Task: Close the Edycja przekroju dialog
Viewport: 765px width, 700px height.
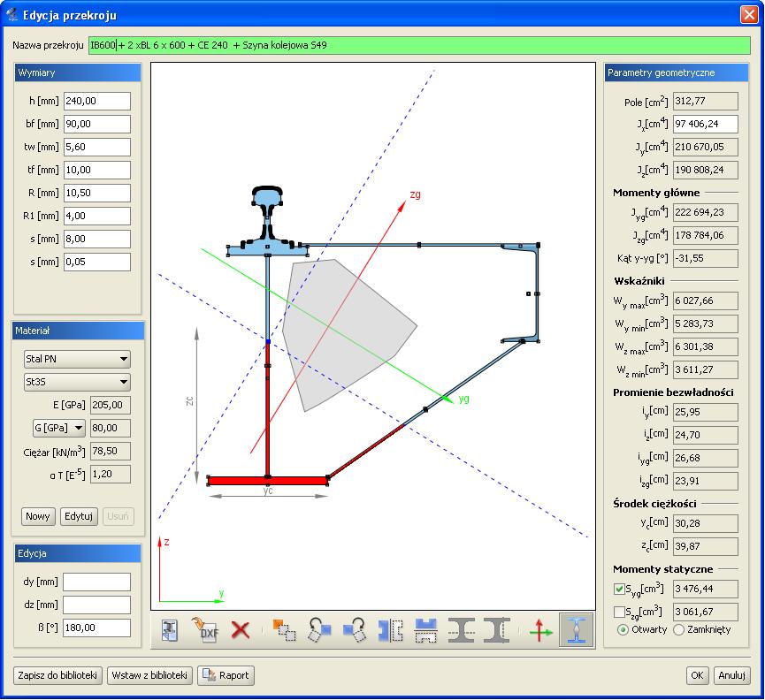Action: (749, 15)
